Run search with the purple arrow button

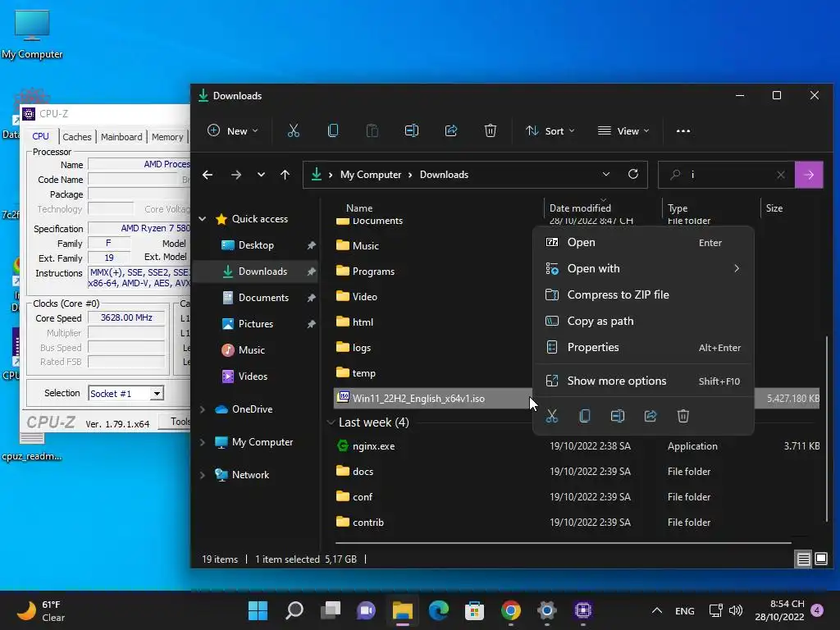click(809, 175)
